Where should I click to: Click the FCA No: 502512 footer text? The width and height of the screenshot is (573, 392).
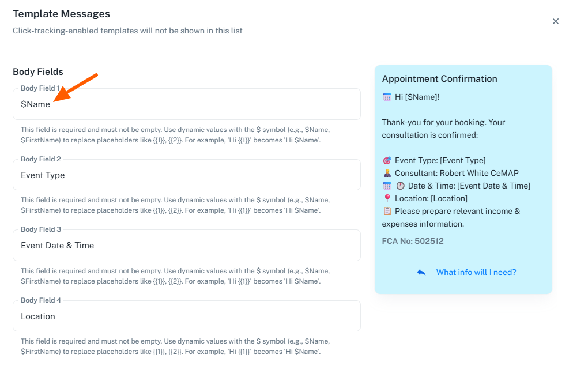pos(413,241)
